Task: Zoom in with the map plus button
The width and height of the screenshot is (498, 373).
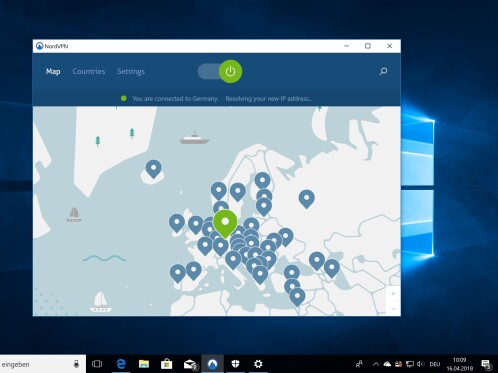Action: [x=393, y=294]
